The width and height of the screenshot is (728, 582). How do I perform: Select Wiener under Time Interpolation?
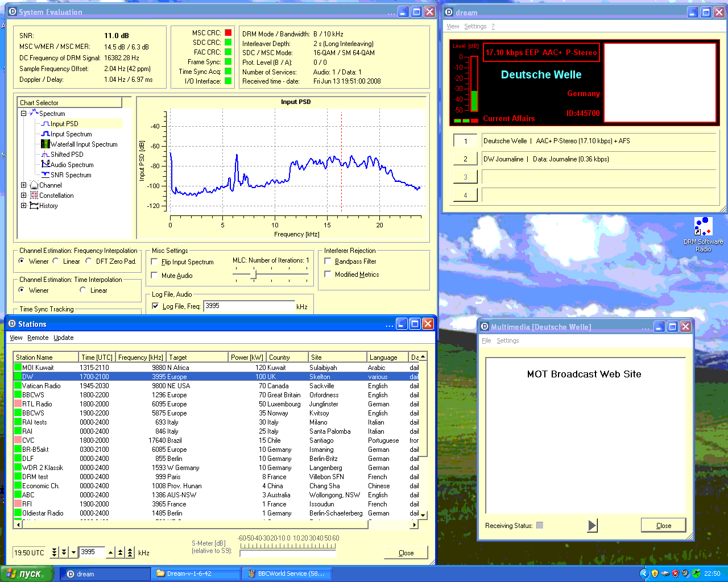[x=22, y=290]
